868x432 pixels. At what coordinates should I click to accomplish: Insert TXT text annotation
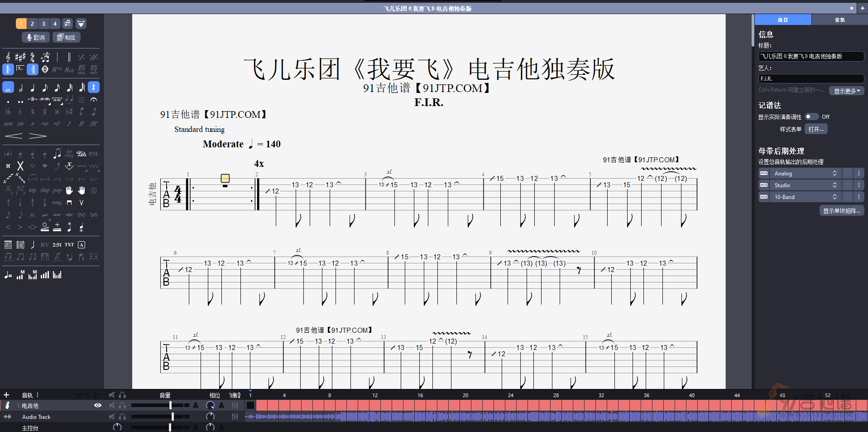point(69,245)
